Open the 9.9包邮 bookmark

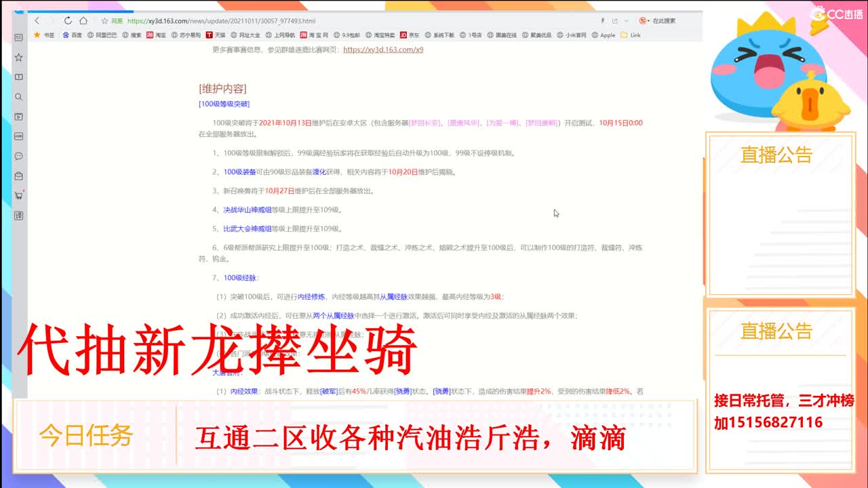point(347,35)
